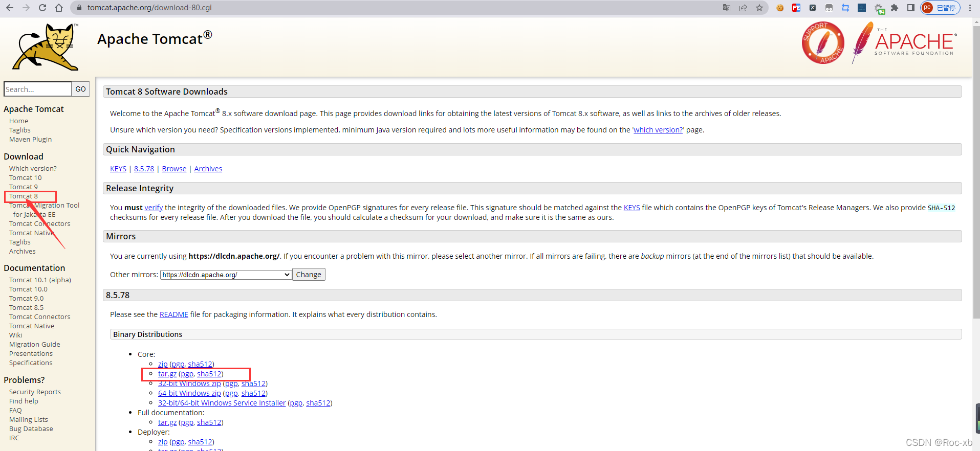This screenshot has width=980, height=451.
Task: Open the Specifications documentation link
Action: pyautogui.click(x=31, y=363)
